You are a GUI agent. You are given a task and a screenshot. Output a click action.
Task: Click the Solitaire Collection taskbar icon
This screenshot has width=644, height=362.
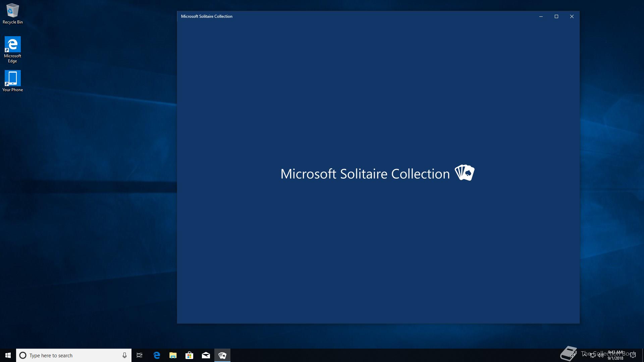pyautogui.click(x=222, y=355)
